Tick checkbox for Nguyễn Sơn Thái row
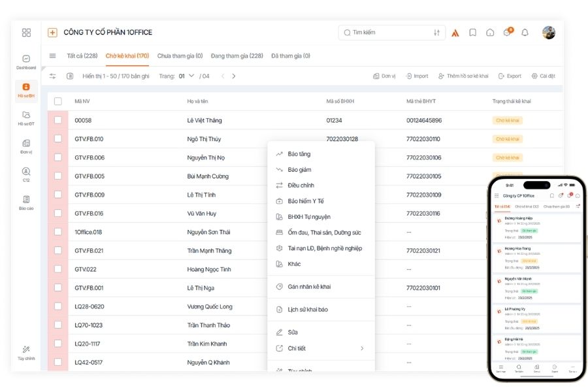 58,232
